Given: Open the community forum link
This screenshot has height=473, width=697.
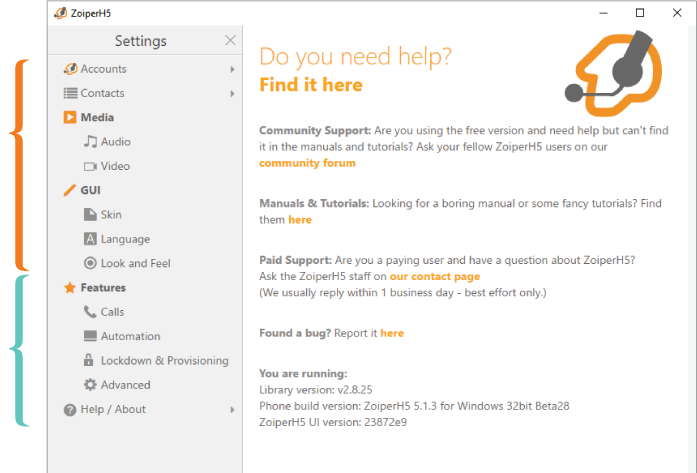Looking at the screenshot, I should 307,163.
